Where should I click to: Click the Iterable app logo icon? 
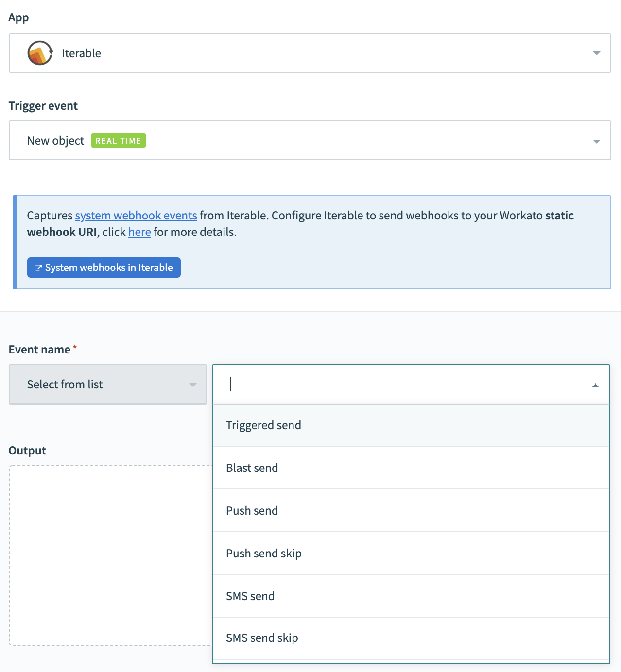40,53
